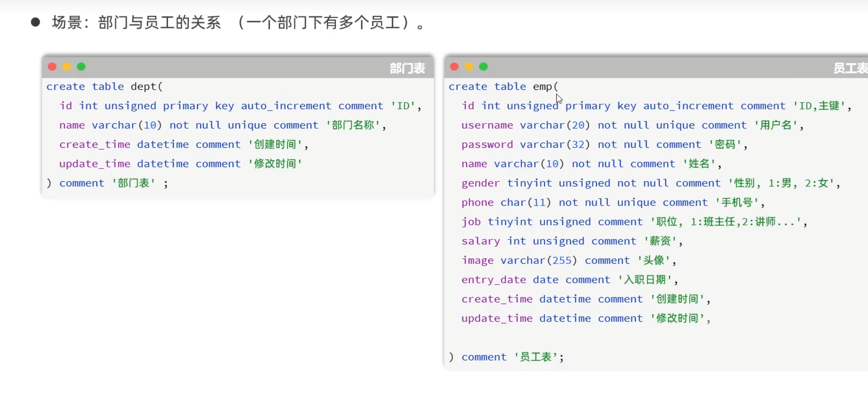Click the black bullet point before 场景
Image resolution: width=868 pixels, height=409 pixels.
[x=35, y=22]
